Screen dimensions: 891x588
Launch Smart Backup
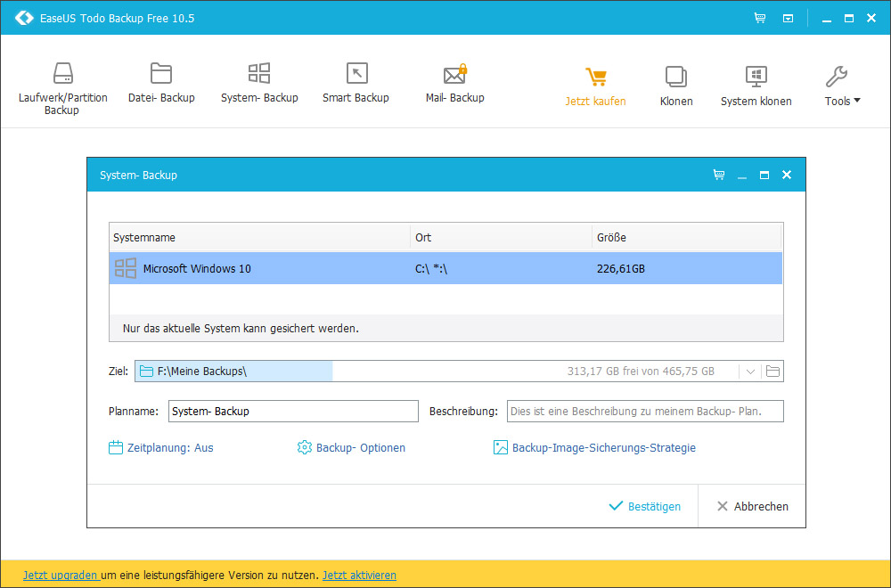pos(356,83)
